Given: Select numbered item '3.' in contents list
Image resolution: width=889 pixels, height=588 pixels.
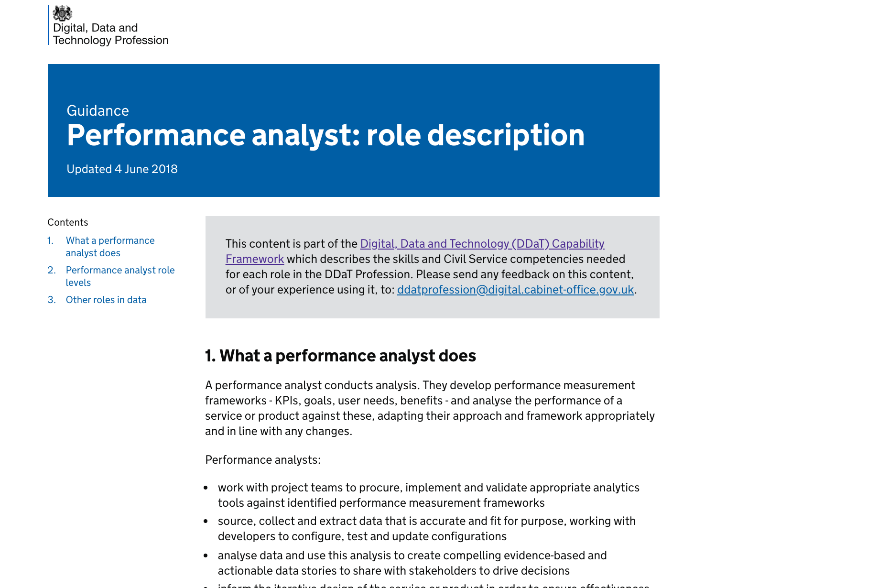Looking at the screenshot, I should (x=50, y=300).
